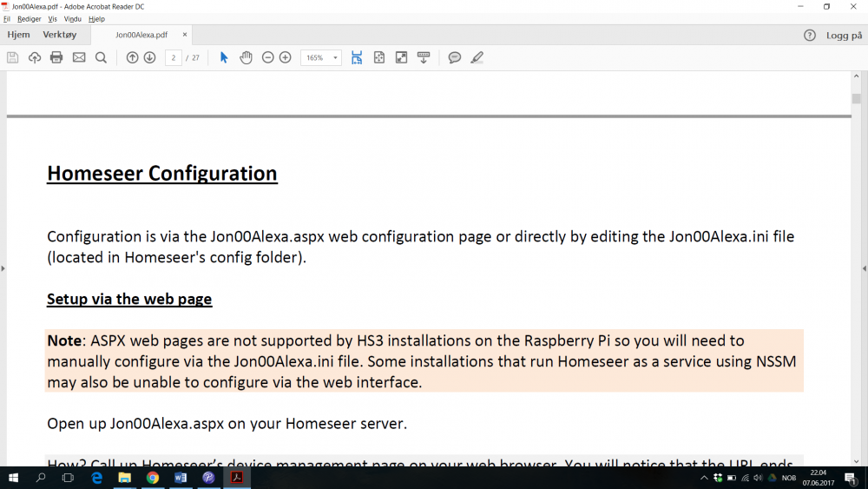The width and height of the screenshot is (868, 489).
Task: Open the Find text search tool
Action: tap(101, 57)
